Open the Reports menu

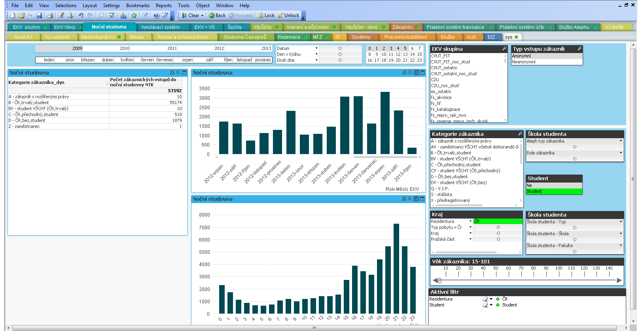pyautogui.click(x=164, y=5)
